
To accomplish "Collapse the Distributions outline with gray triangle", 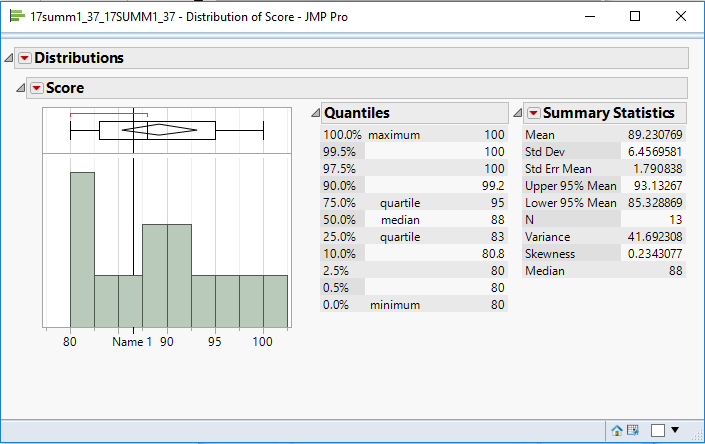I will [10, 58].
